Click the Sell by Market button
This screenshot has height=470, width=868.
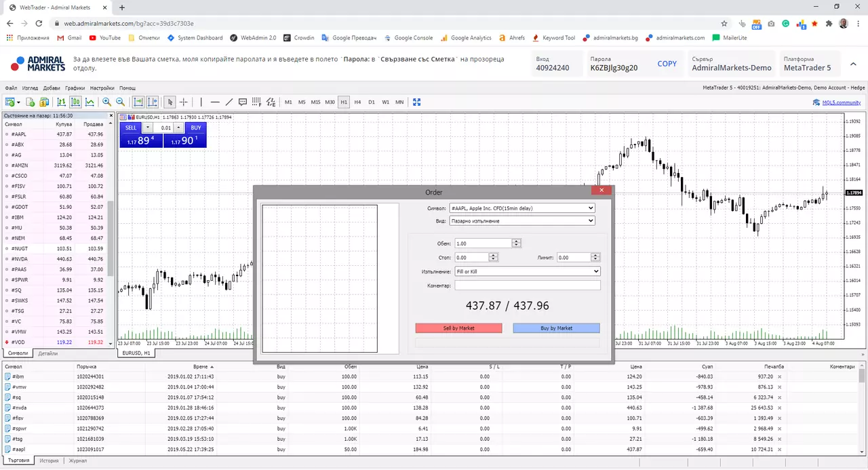click(458, 328)
